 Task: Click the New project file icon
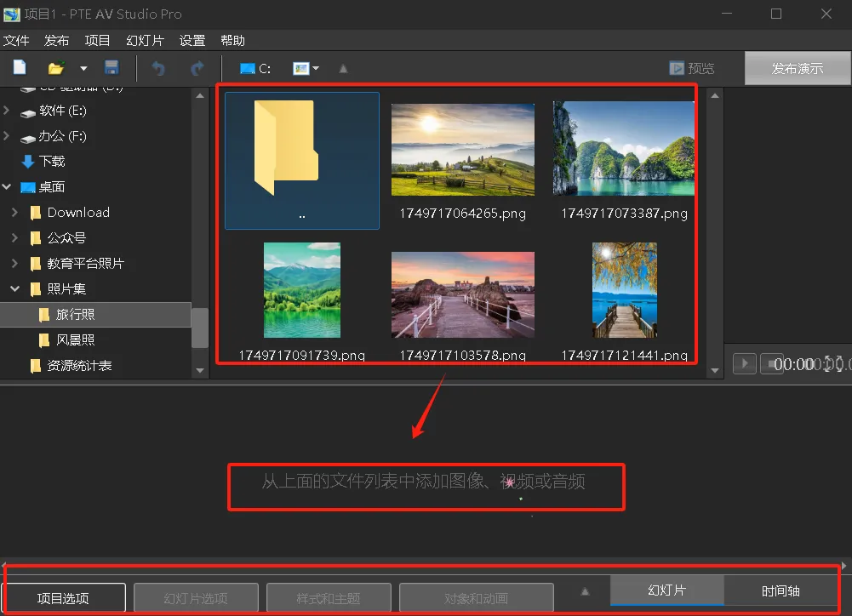(x=20, y=68)
